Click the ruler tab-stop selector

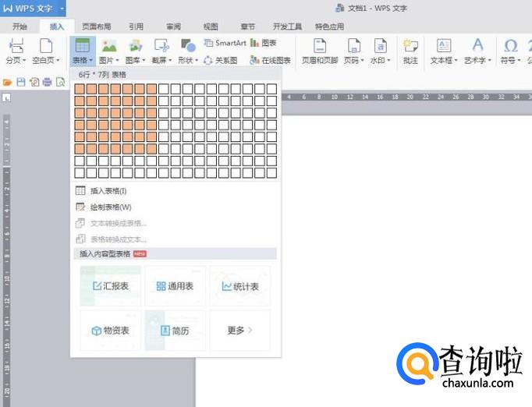coord(6,98)
